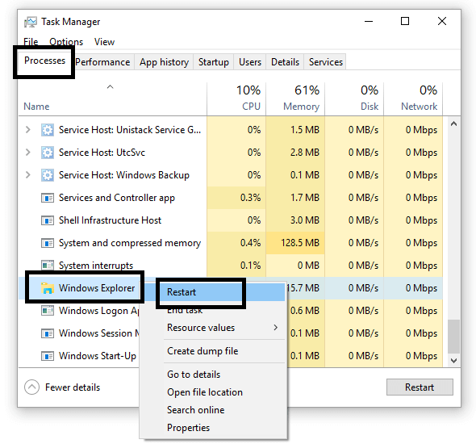Close the Task Manager window

click(442, 21)
